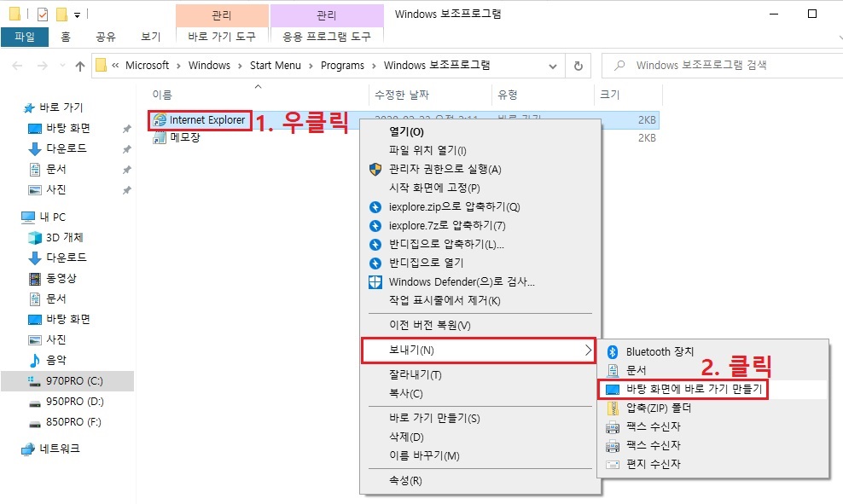
Task: Click the properties checkmark icon in title bar
Action: point(43,14)
